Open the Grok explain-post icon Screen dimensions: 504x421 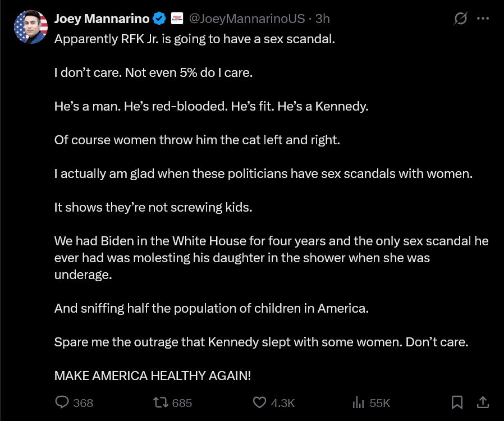pos(460,19)
